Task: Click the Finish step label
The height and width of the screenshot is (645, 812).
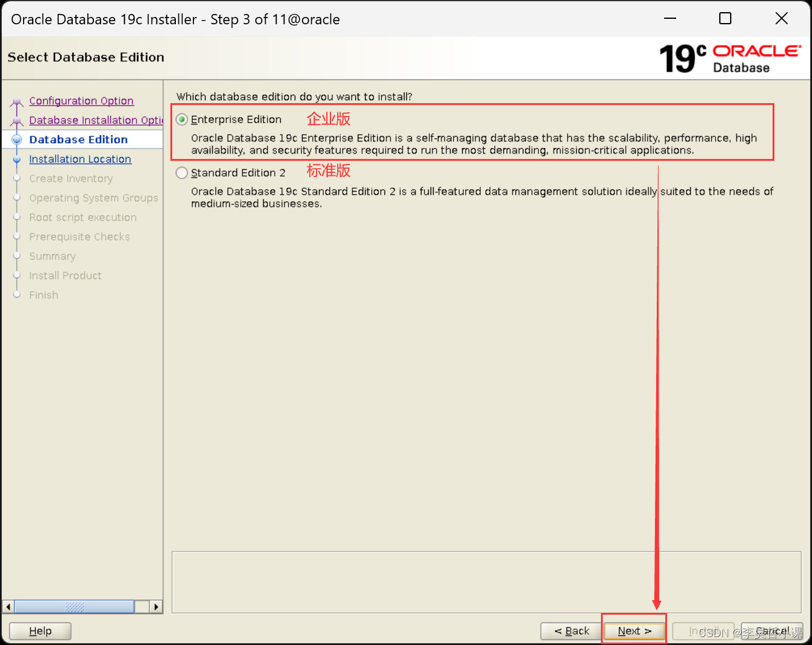Action: pos(44,295)
